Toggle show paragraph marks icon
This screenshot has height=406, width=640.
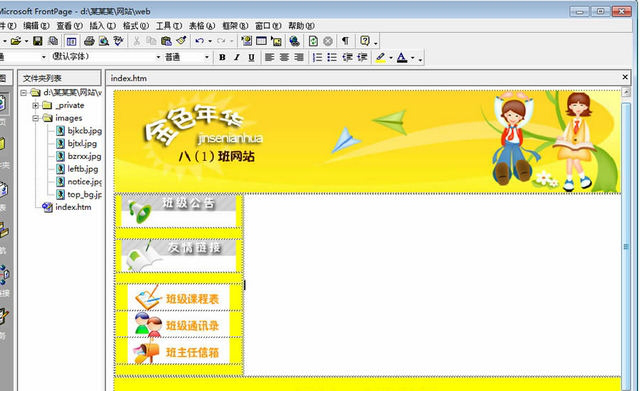pyautogui.click(x=345, y=41)
